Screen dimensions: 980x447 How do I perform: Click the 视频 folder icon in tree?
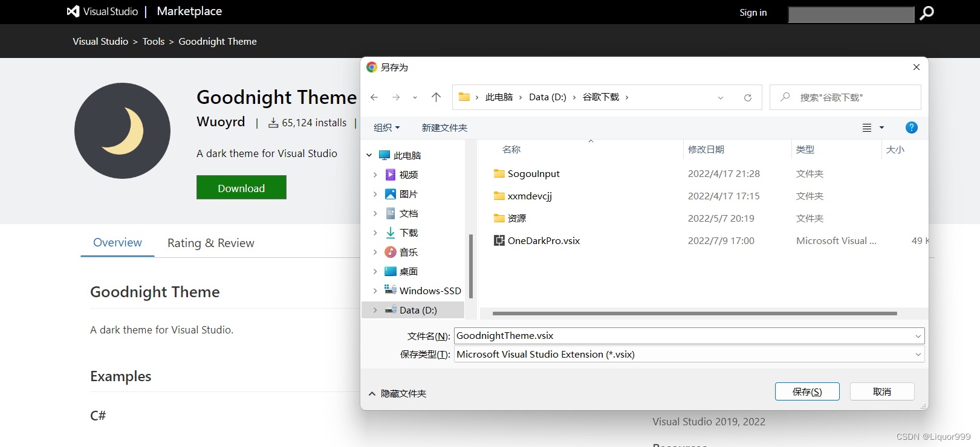(391, 175)
